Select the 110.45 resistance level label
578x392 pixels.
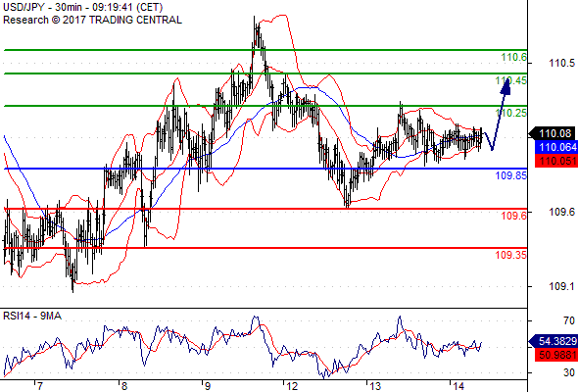coord(511,80)
